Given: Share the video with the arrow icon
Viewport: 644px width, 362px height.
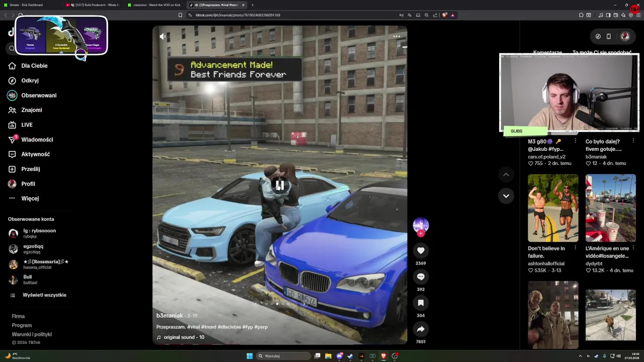Looking at the screenshot, I should click(x=421, y=329).
